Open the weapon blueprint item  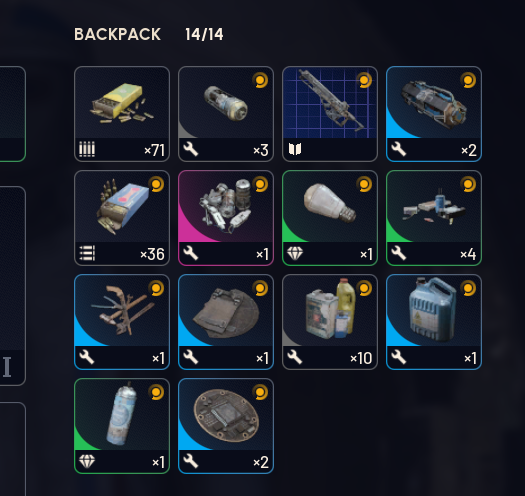[330, 114]
